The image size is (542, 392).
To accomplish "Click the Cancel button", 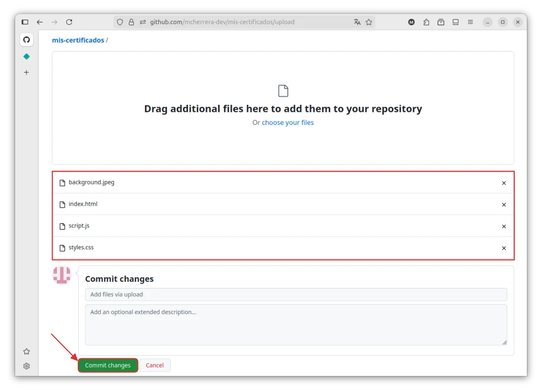I will tap(155, 365).
